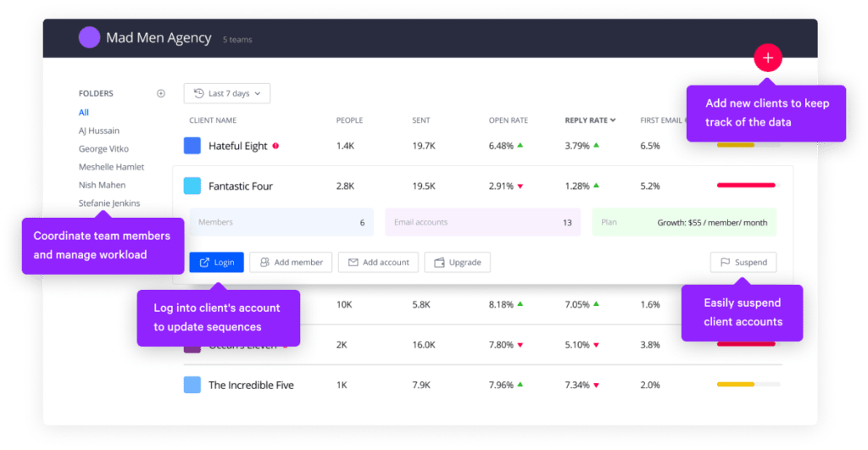Click the Fantastic Four red progress bar
The height and width of the screenshot is (450, 868).
coord(746,186)
